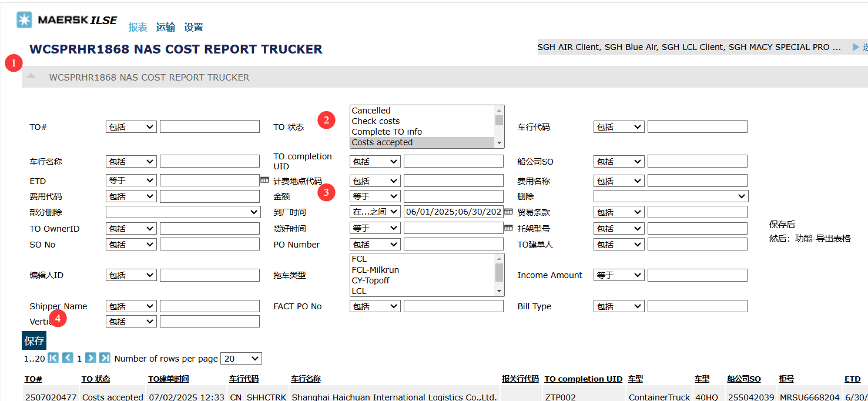Collapse the NAS COST REPORT TRUCKER filter panel

pos(31,76)
